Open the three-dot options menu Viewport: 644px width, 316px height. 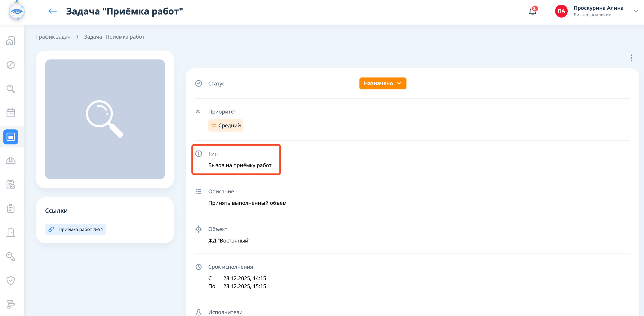[631, 58]
